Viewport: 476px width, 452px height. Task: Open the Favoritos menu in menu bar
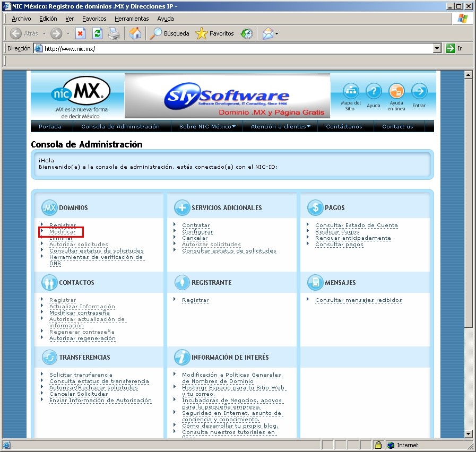click(x=94, y=19)
